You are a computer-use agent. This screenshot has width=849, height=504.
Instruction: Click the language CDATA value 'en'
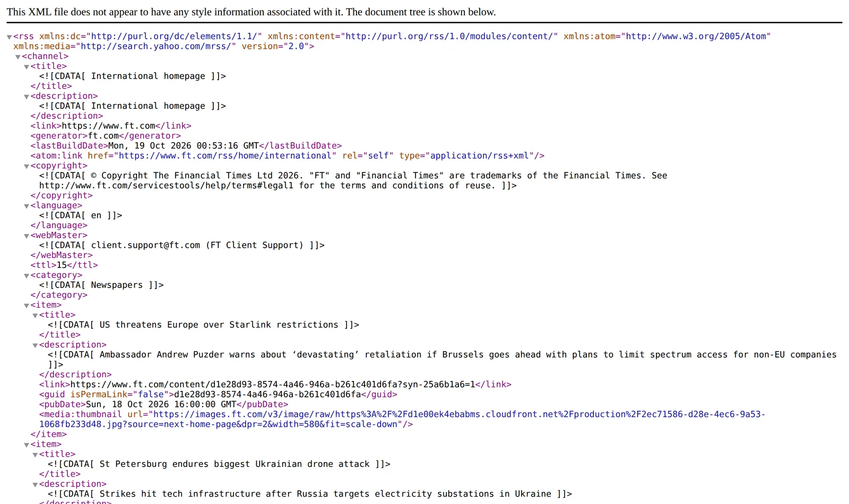click(x=96, y=215)
